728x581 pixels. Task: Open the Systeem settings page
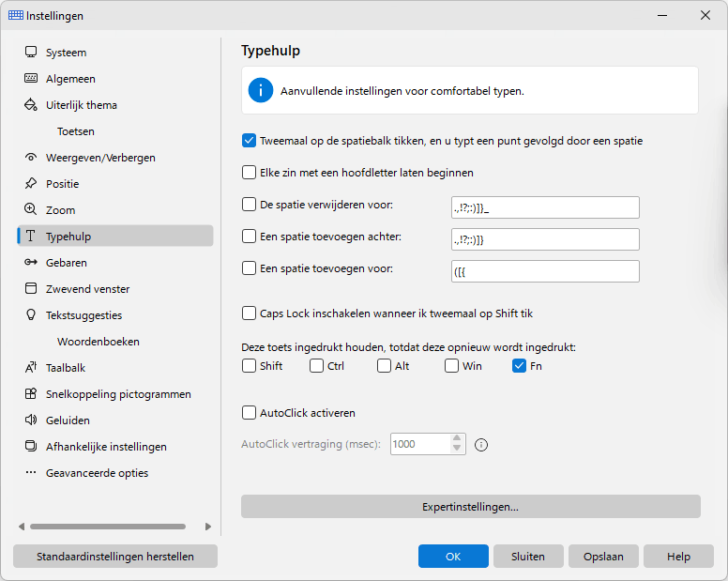tap(66, 53)
